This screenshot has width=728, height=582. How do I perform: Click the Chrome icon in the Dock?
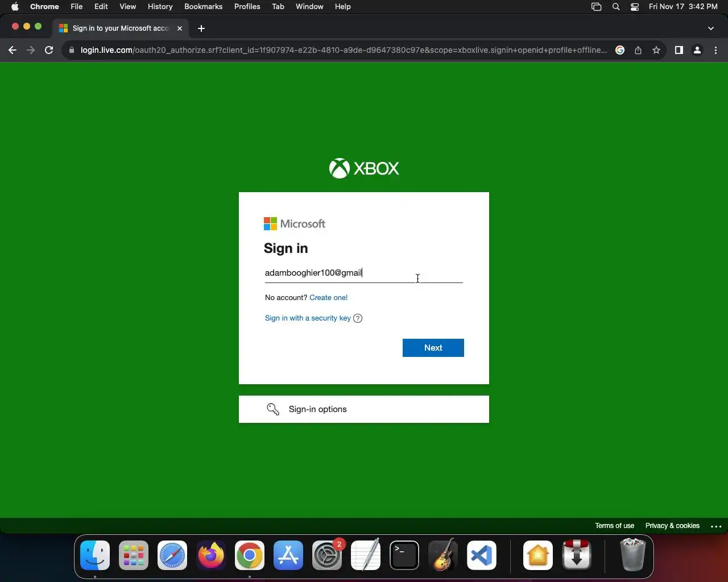(x=250, y=556)
